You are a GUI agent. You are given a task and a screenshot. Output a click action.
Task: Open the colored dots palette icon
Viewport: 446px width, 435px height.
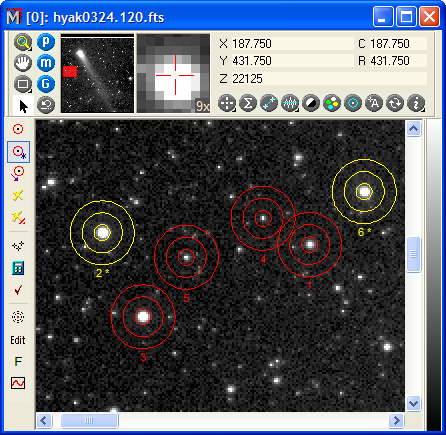point(332,103)
